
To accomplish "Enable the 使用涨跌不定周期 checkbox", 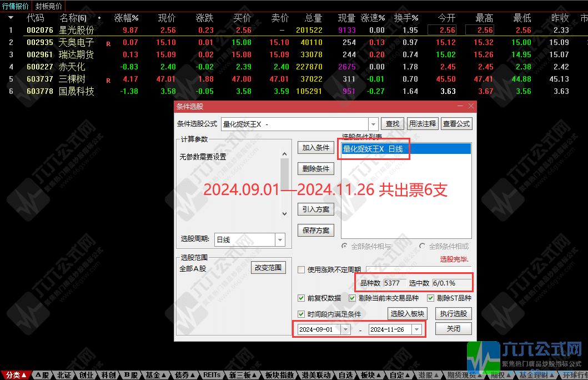I will 300,270.
